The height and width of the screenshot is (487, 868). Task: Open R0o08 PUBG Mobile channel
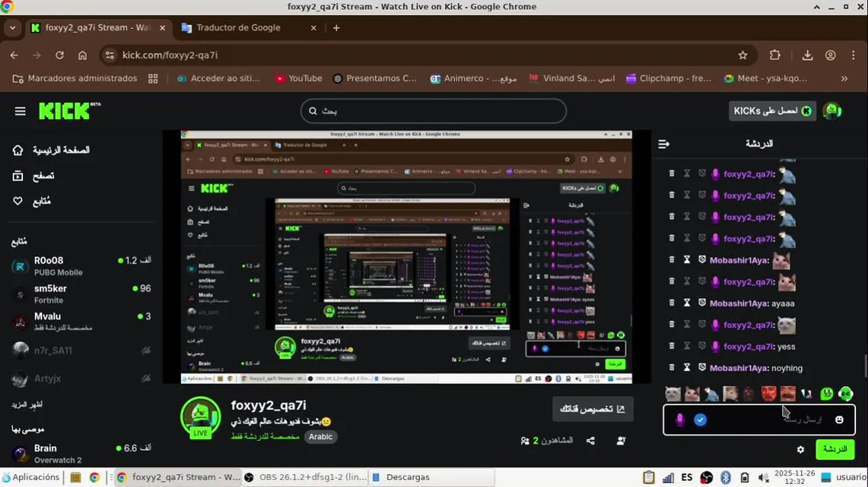(82, 266)
